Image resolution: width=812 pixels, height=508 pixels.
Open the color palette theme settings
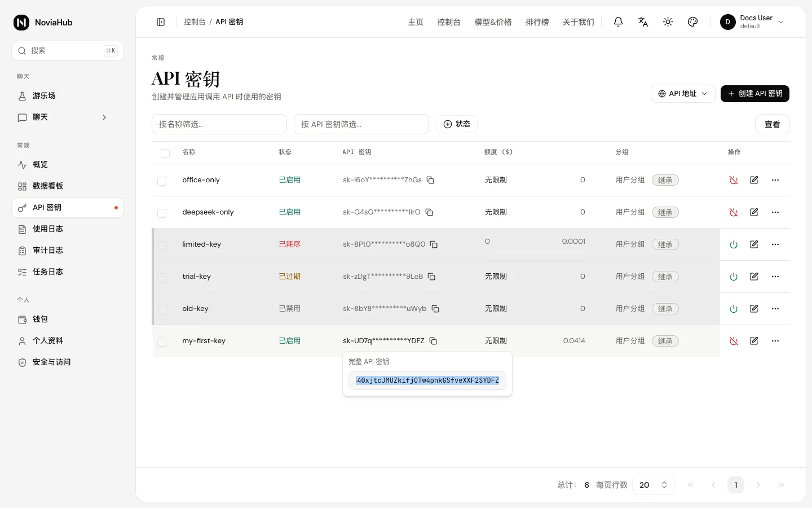tap(693, 22)
